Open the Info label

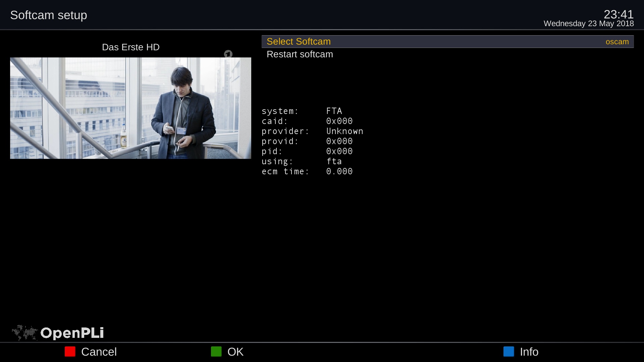(x=529, y=352)
